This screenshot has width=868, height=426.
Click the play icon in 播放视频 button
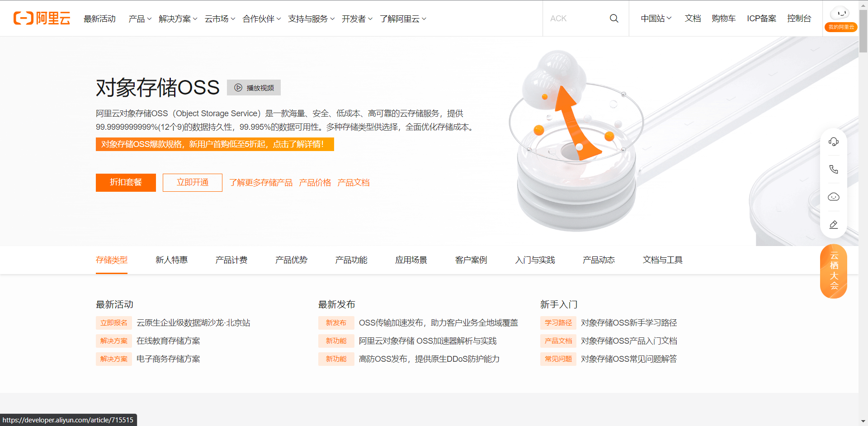click(x=238, y=88)
